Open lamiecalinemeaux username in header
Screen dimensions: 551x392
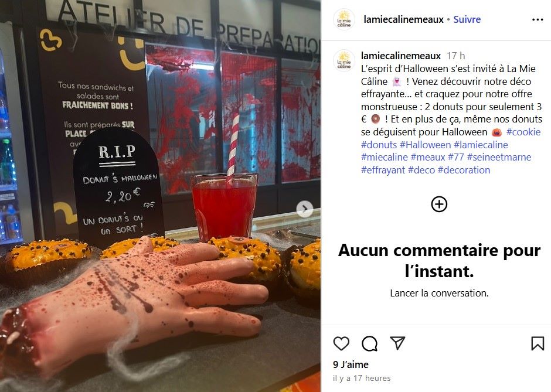[403, 19]
